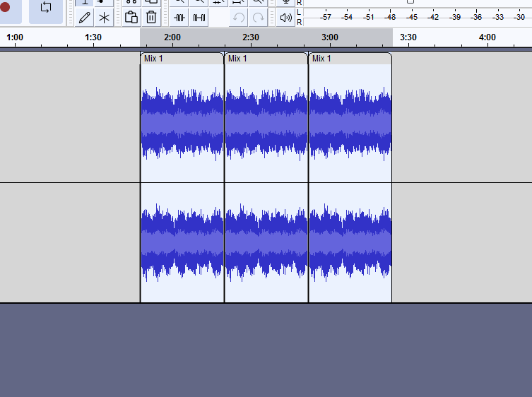
Task: Click the Paste clipboard icon
Action: click(131, 17)
